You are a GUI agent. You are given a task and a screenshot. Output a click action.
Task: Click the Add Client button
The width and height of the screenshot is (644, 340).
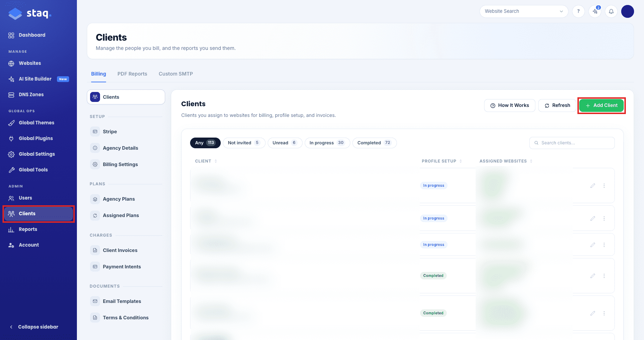(601, 105)
